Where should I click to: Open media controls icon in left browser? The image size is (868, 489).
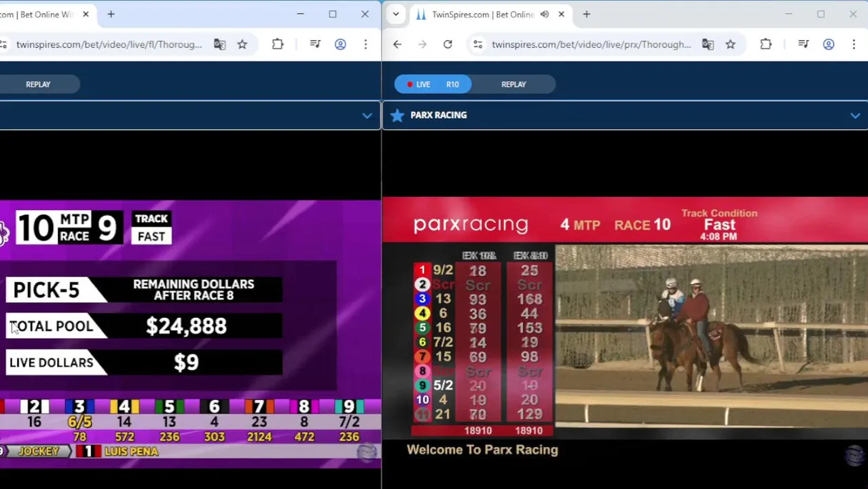(315, 44)
